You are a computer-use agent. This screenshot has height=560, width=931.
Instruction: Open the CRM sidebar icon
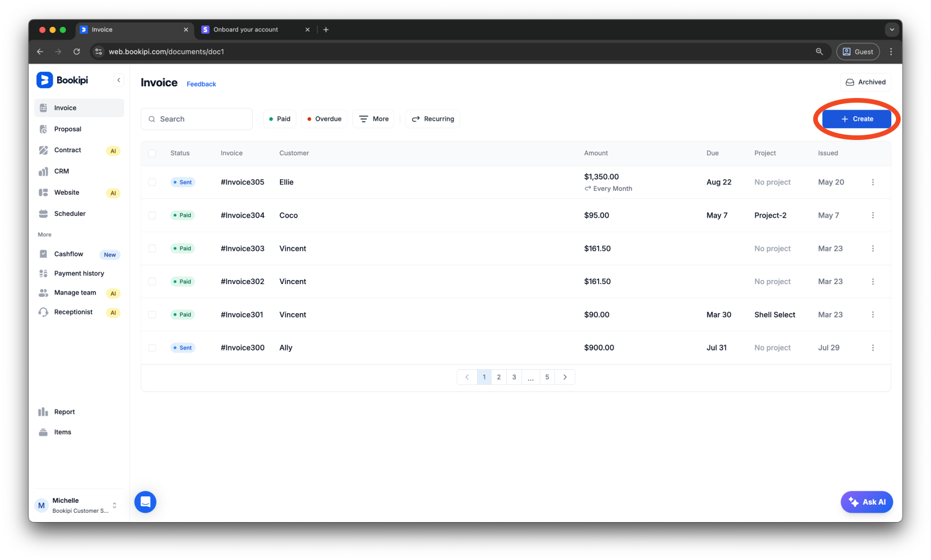tap(43, 171)
